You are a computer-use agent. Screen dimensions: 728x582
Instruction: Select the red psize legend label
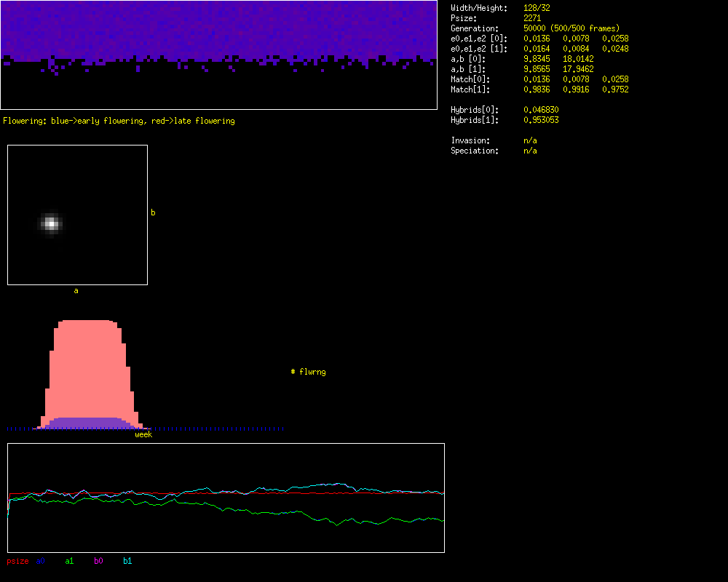(17, 561)
